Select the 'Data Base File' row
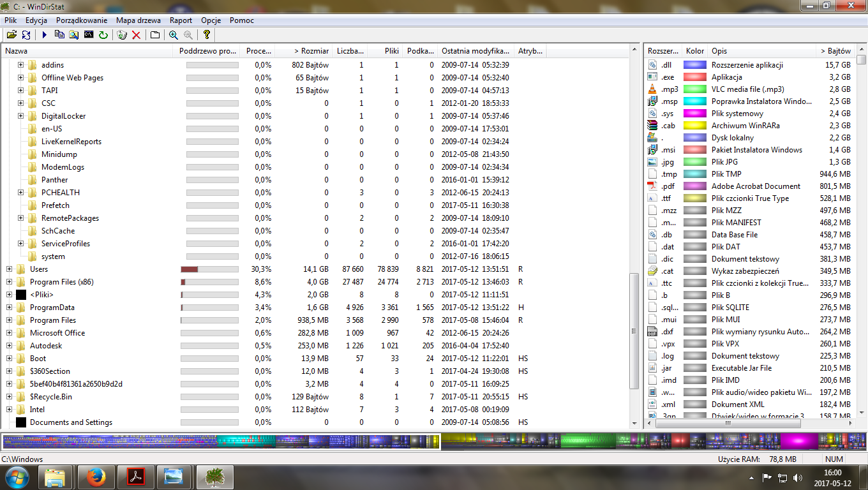The height and width of the screenshot is (490, 868). point(751,235)
